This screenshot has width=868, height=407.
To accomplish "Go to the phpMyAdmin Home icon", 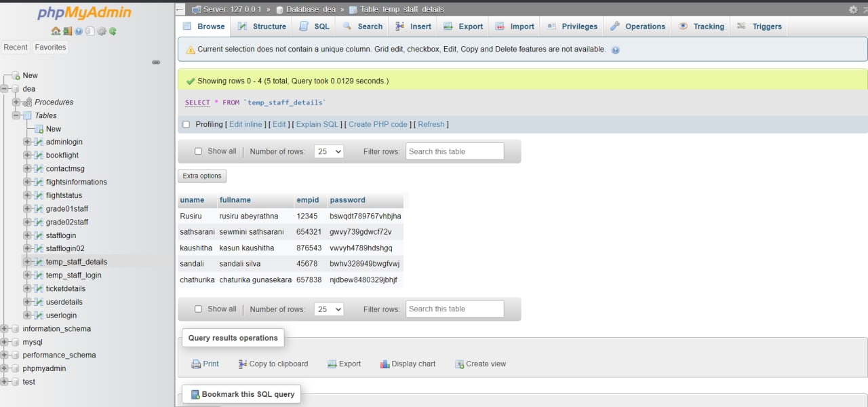I will point(56,31).
